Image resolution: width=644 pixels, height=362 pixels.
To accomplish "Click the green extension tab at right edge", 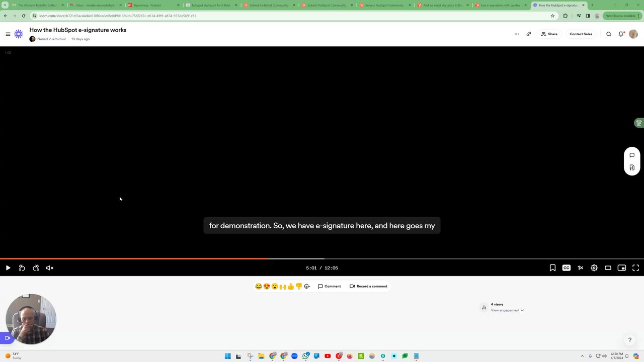I will 639,123.
